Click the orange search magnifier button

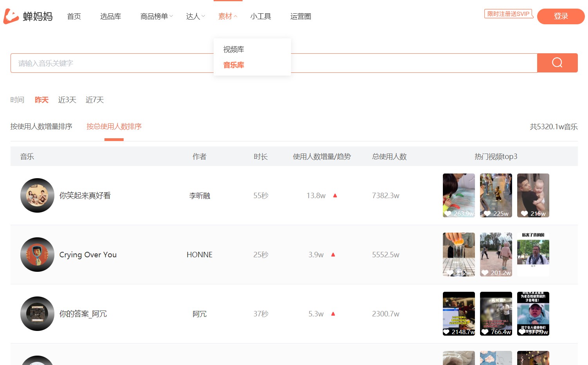(x=557, y=63)
